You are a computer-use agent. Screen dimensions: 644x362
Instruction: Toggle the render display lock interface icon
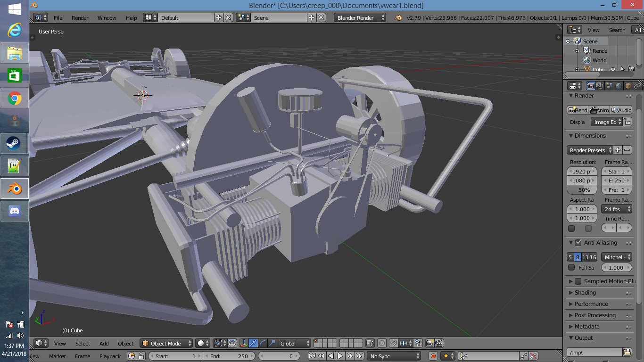[627, 122]
